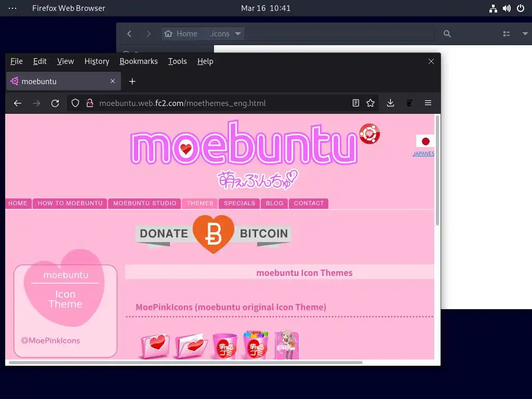The height and width of the screenshot is (399, 532).
Task: Click the GNOME foot extension icon
Action: click(409, 103)
